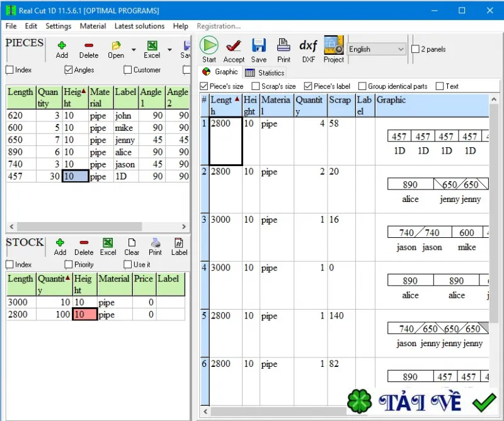Viewport: 504px width, 421px height.
Task: Clear the stock list with Clear icon
Action: pos(132,242)
